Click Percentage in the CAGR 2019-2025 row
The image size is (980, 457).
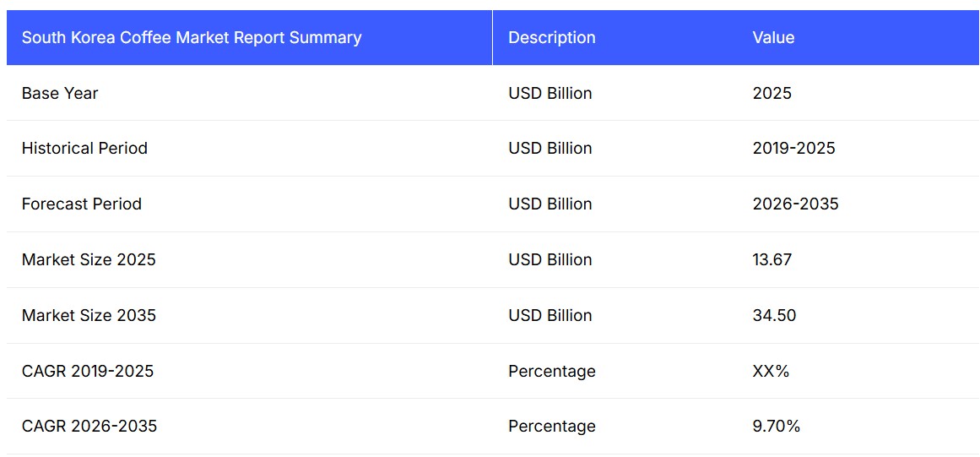click(551, 372)
